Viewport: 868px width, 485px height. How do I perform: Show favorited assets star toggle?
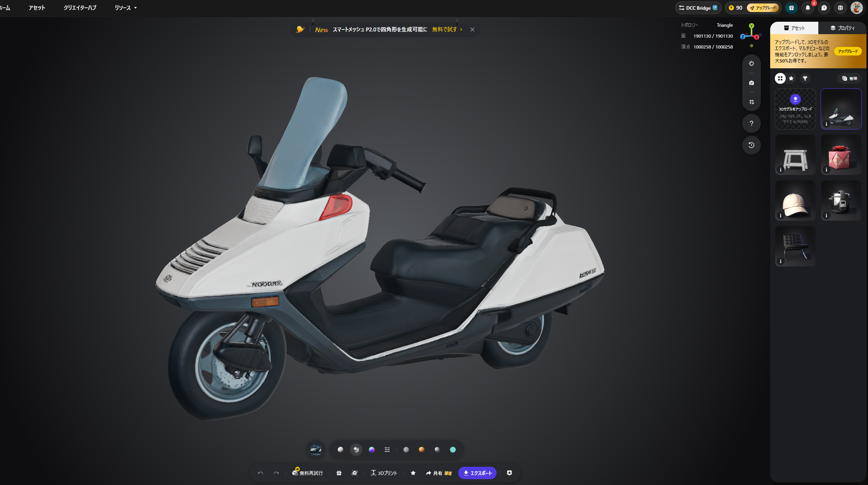click(791, 78)
